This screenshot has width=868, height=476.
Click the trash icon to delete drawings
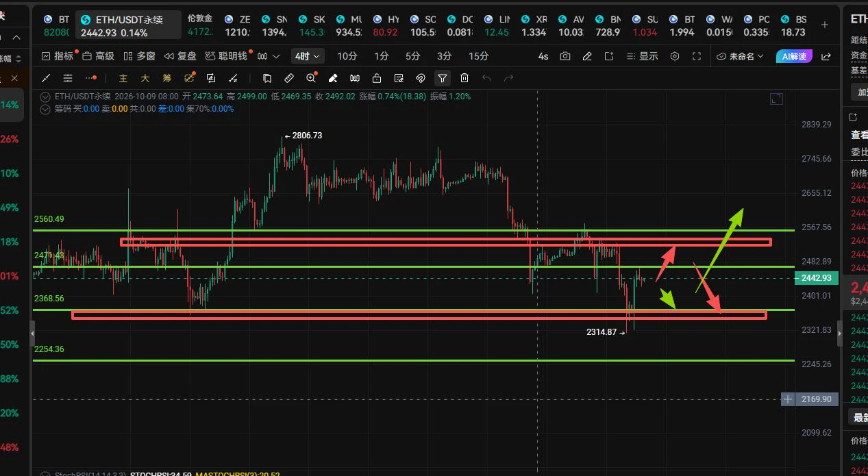click(x=464, y=78)
